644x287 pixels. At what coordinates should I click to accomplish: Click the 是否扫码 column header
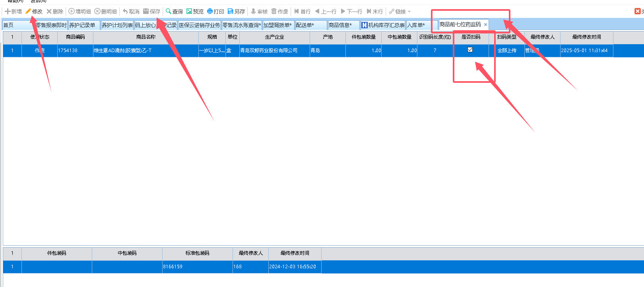tap(471, 37)
